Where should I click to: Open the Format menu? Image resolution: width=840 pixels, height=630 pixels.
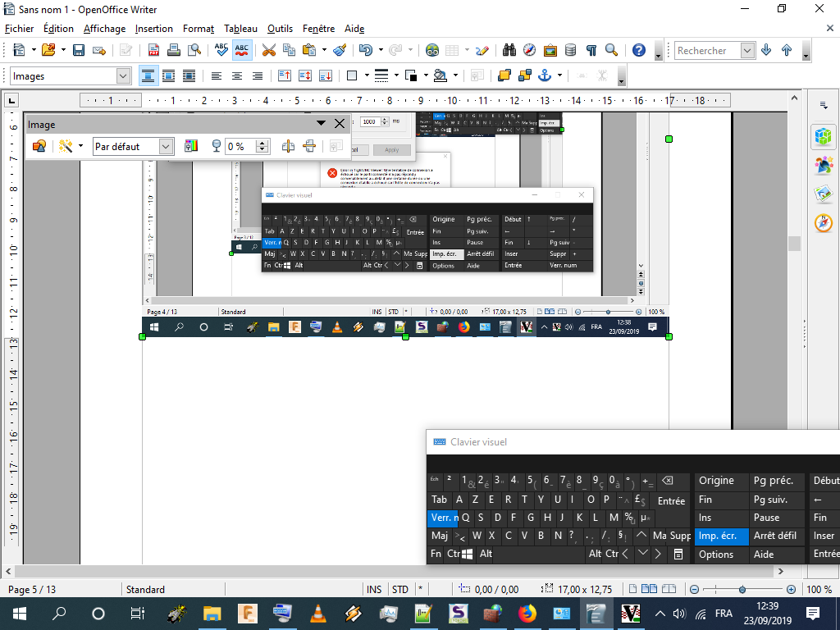pos(199,29)
